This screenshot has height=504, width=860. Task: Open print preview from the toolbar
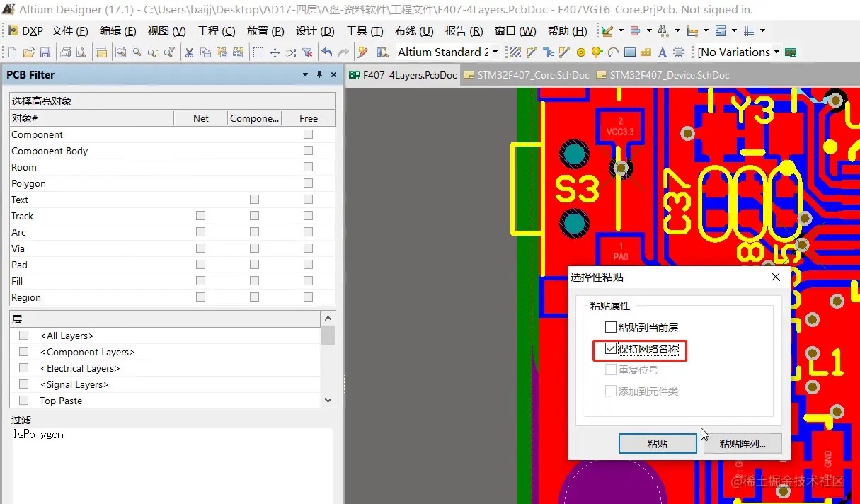point(81,52)
